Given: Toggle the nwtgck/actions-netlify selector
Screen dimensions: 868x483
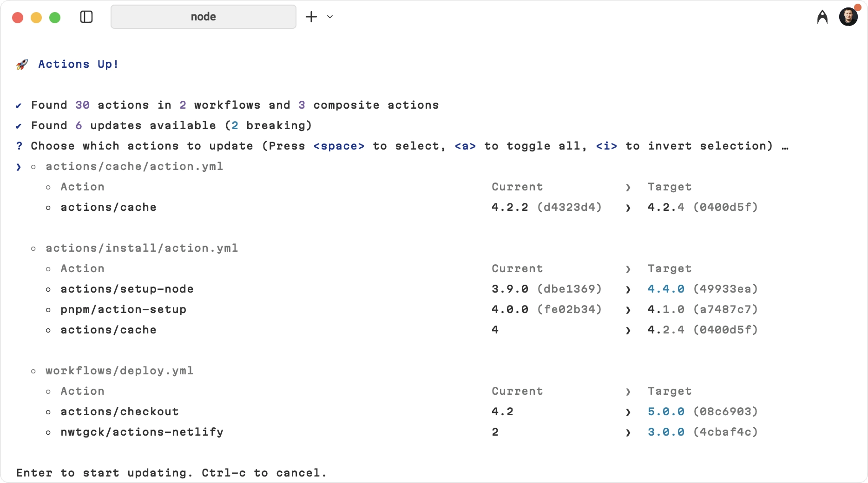Looking at the screenshot, I should coord(49,432).
